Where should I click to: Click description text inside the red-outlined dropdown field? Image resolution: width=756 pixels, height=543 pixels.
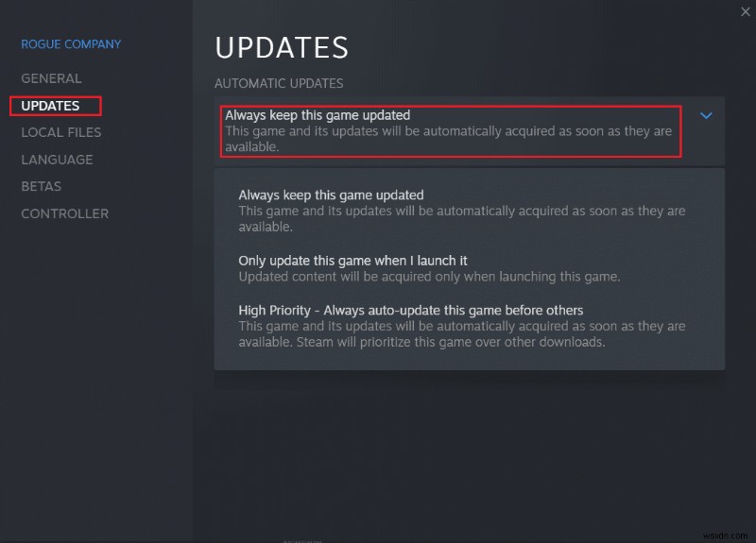click(x=448, y=139)
